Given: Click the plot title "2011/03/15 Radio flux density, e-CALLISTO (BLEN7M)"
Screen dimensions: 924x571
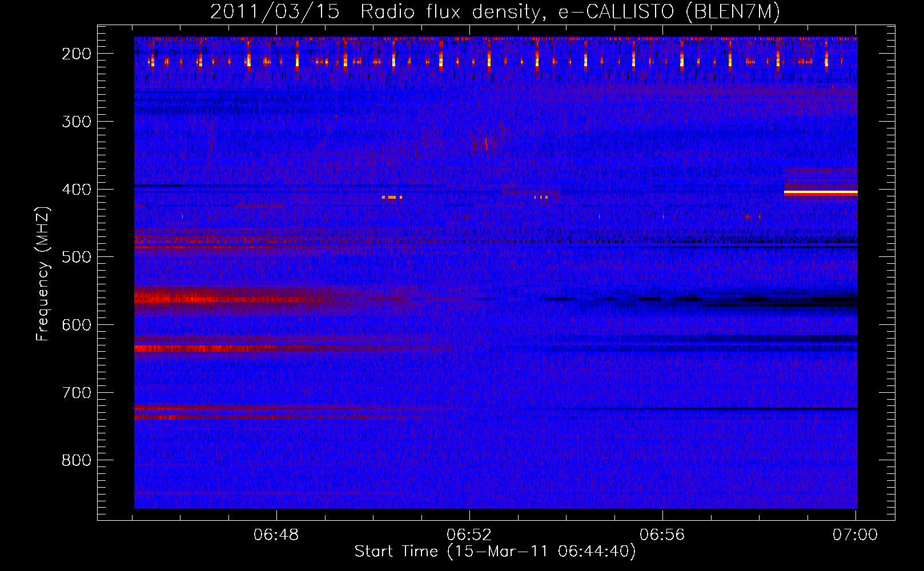Looking at the screenshot, I should click(495, 12).
